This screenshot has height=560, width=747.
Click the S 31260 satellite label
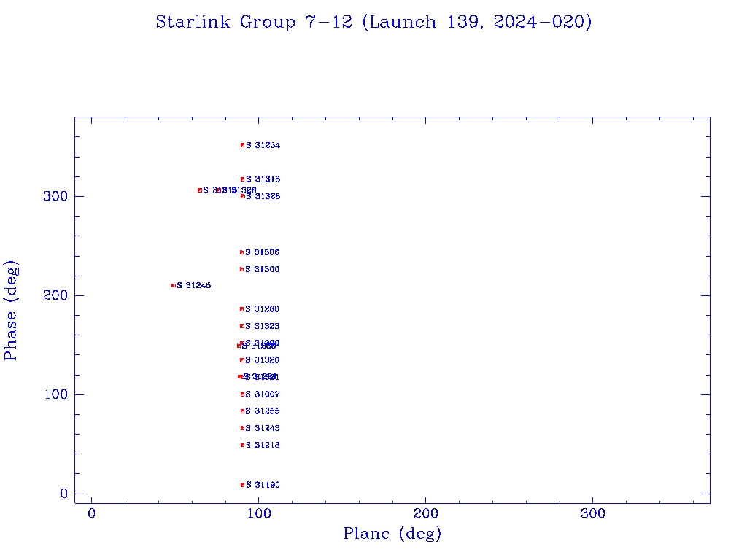[263, 309]
